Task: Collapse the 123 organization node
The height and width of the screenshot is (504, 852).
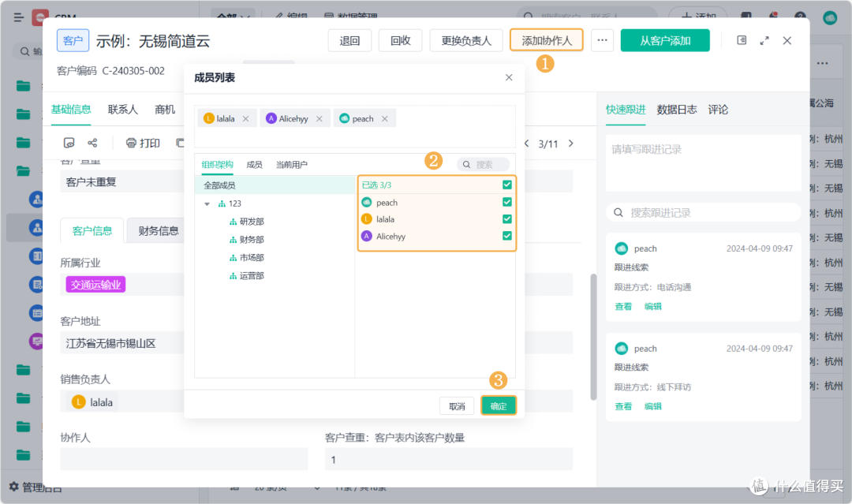Action: click(x=207, y=203)
